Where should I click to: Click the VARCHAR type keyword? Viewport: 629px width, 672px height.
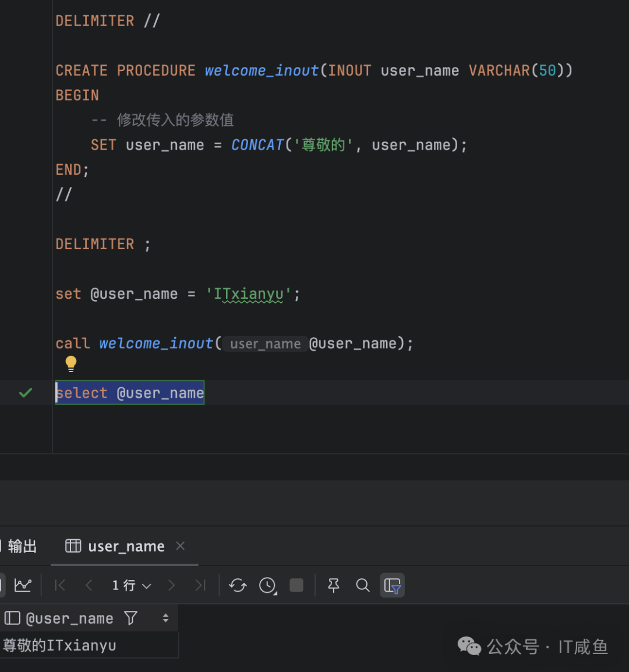499,70
